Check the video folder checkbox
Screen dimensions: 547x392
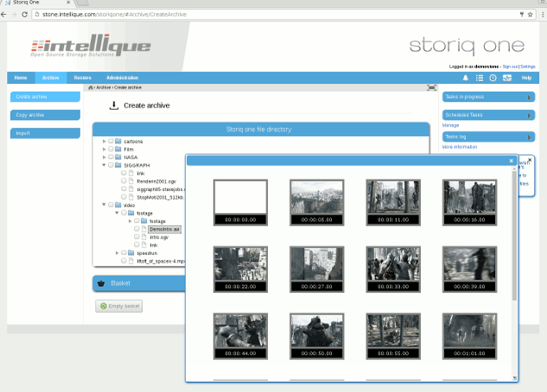tap(111, 205)
